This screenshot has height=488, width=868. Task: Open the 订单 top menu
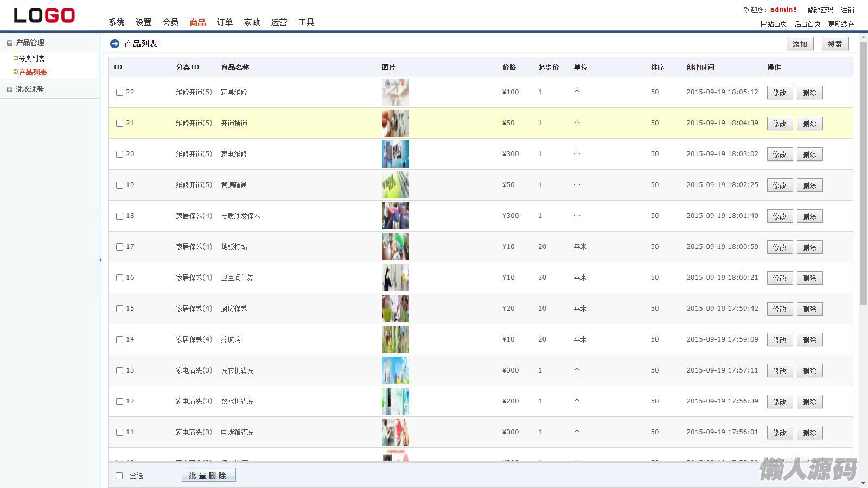pos(225,22)
